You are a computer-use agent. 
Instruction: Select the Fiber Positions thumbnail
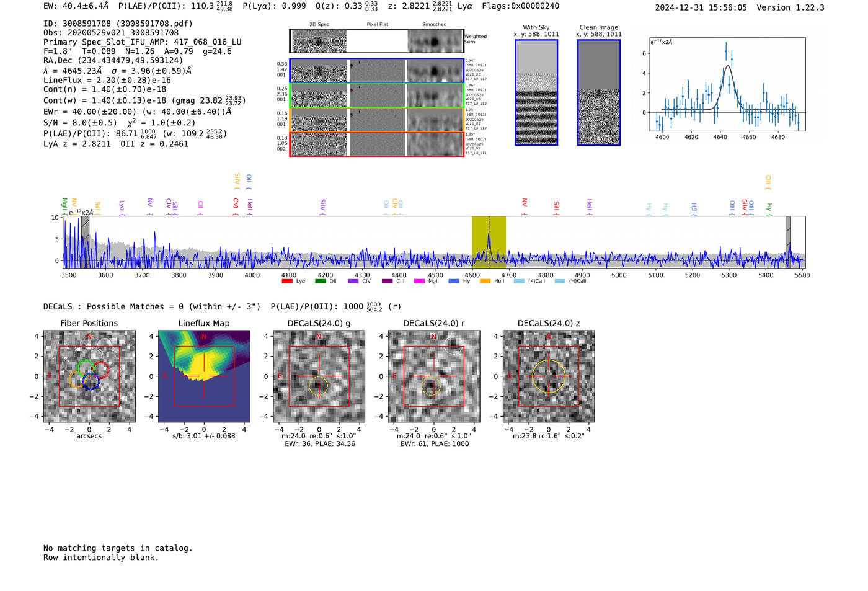coord(89,376)
